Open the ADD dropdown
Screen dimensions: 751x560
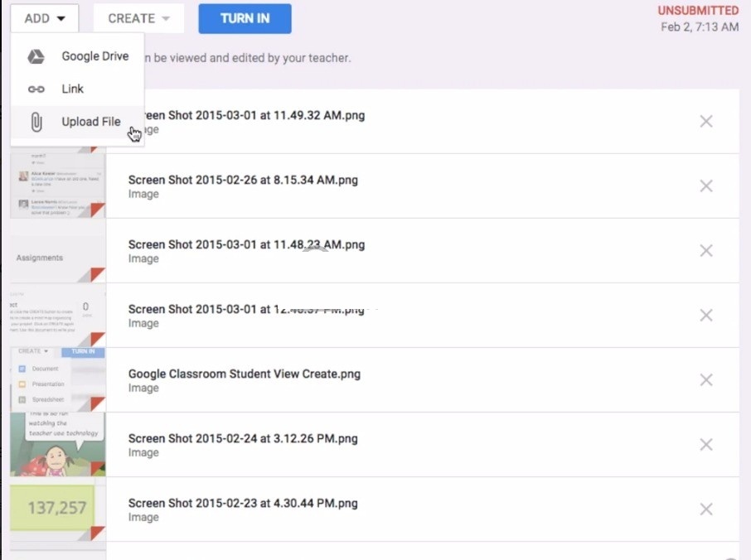pos(44,17)
